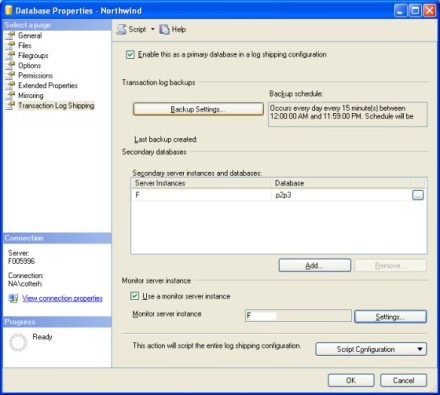Click the Permissions page icon
Image resolution: width=440 pixels, height=395 pixels.
(10, 75)
